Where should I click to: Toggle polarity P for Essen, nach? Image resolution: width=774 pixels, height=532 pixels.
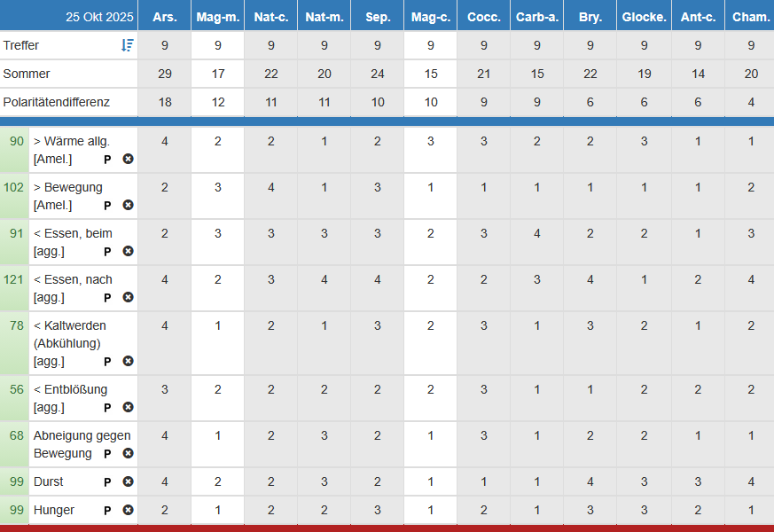107,298
